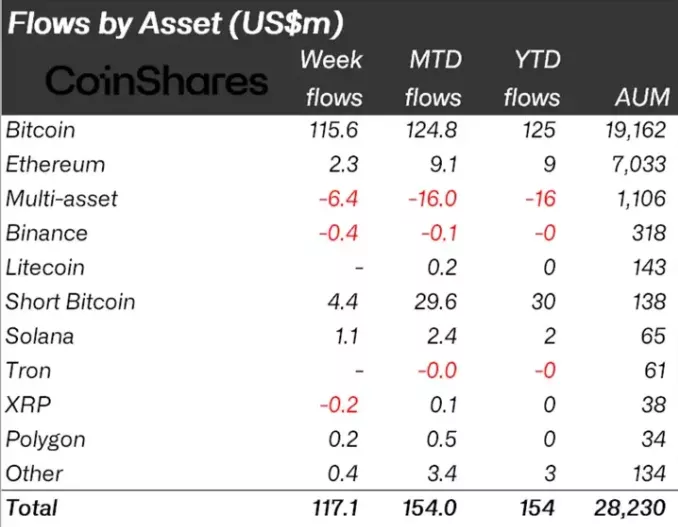Screen dimensions: 678x527
Task: Click the Binance row label
Action: (x=47, y=233)
